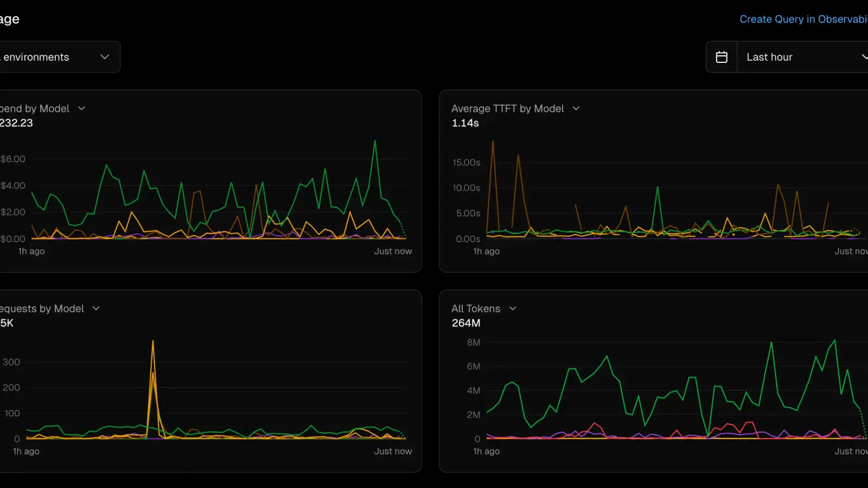
Task: Click the 1h ago label under All Tokens chart
Action: pos(487,451)
